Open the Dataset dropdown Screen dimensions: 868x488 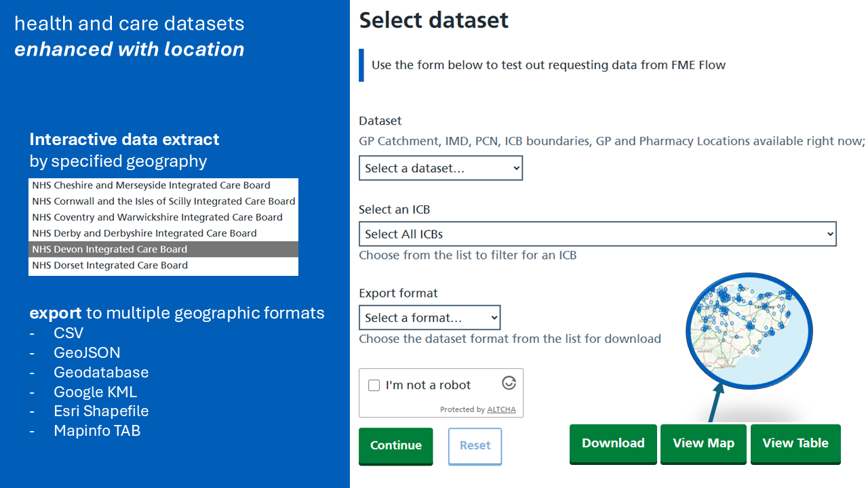coord(441,168)
